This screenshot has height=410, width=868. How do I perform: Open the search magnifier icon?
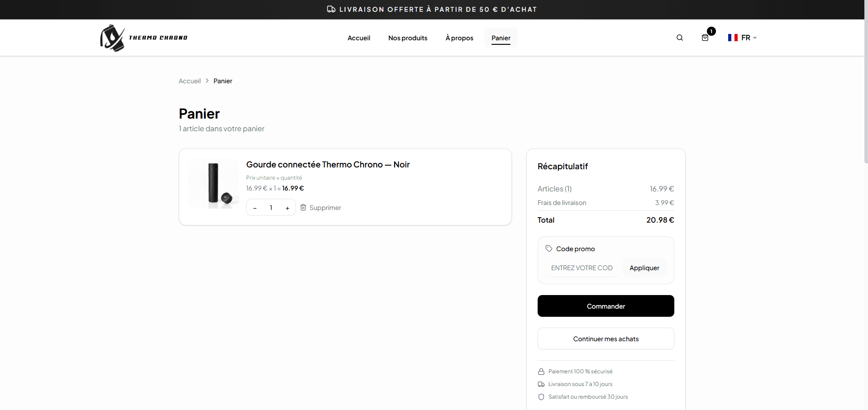tap(679, 38)
